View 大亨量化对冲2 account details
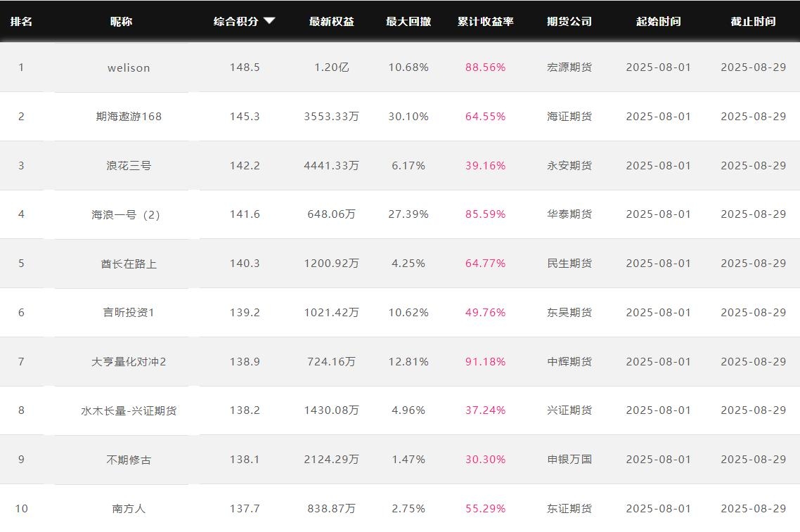This screenshot has width=800, height=532. [x=129, y=362]
